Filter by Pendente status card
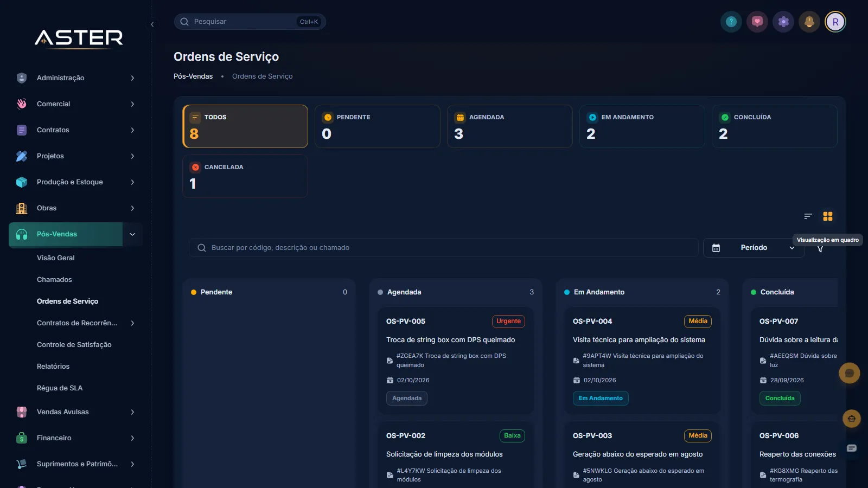Screen dimensions: 868x488 click(378, 126)
